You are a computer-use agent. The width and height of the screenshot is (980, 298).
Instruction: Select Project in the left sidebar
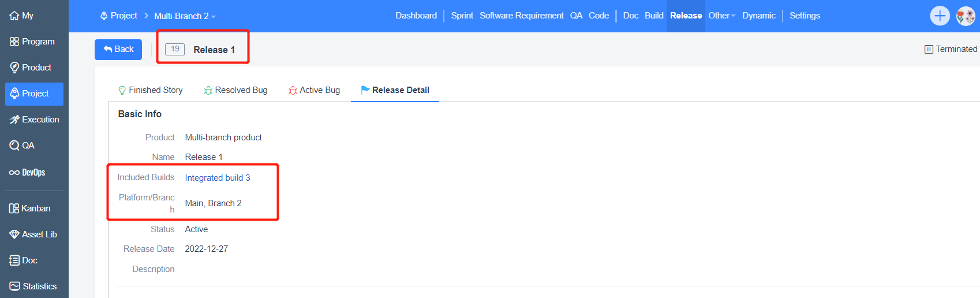point(34,94)
